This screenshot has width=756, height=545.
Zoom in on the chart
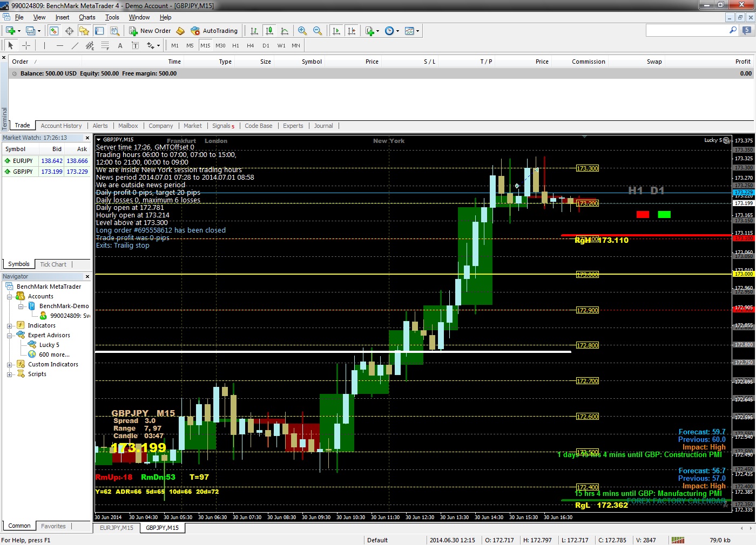click(302, 31)
